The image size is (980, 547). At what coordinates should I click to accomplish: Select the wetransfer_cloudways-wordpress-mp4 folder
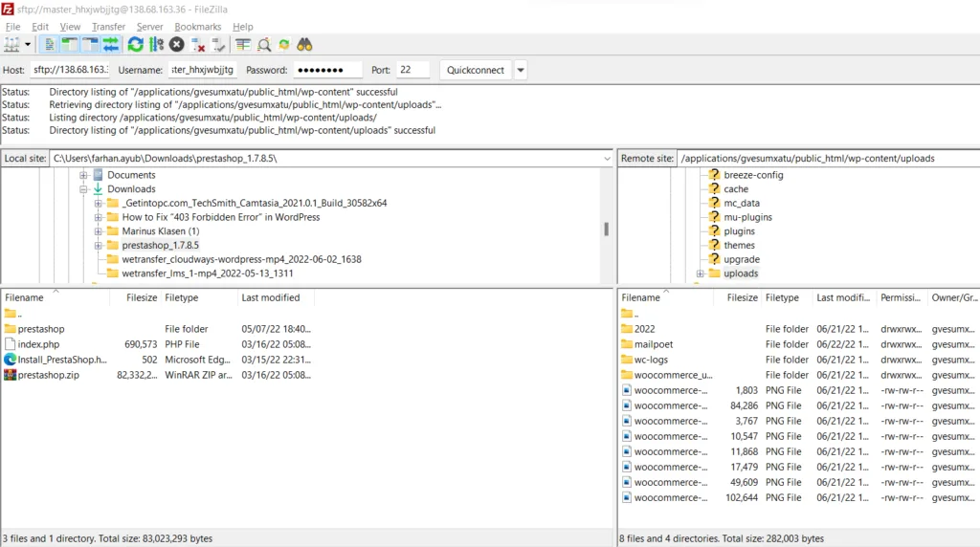tap(241, 259)
